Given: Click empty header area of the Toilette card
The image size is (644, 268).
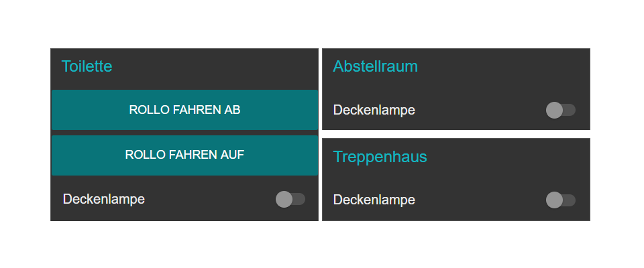Looking at the screenshot, I should 221,66.
